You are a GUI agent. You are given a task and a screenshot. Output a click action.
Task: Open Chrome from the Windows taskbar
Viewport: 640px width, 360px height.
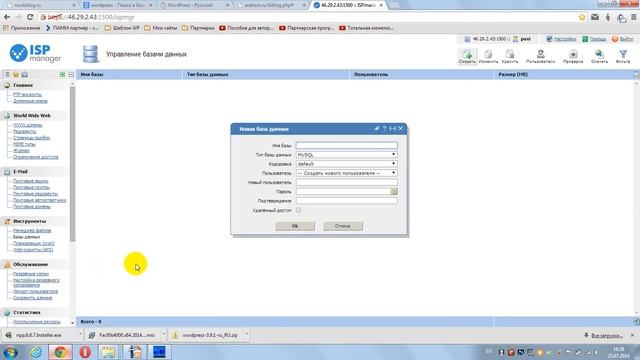click(60, 352)
